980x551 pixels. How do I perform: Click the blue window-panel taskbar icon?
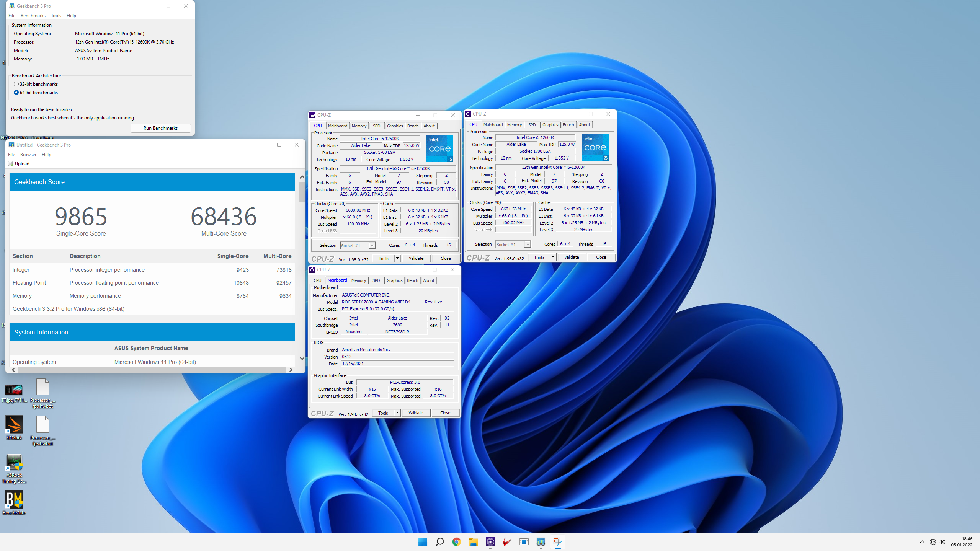coord(524,542)
